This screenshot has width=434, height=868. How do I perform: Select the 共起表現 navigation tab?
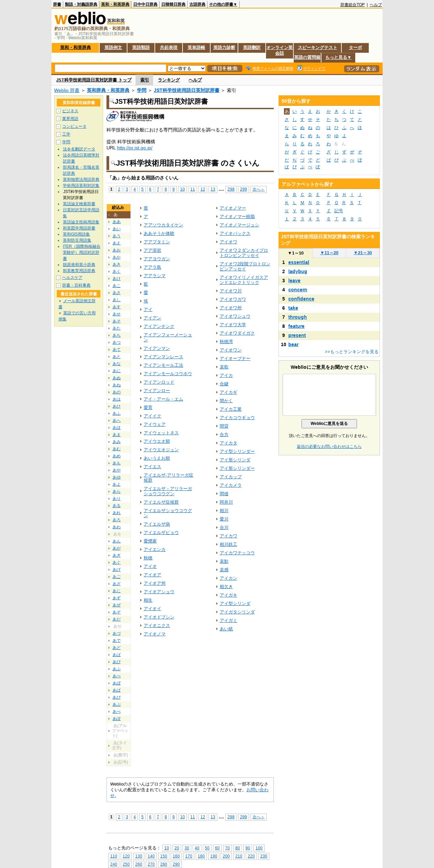click(x=169, y=48)
